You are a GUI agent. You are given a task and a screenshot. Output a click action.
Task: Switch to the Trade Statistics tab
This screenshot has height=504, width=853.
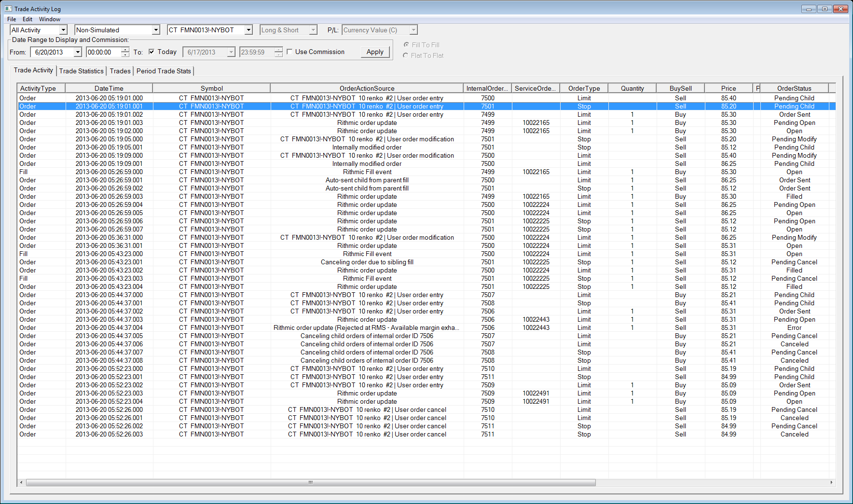81,71
